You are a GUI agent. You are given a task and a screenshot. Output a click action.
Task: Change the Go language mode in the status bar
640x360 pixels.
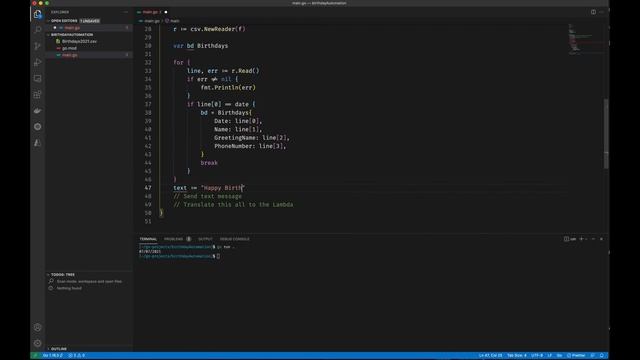[559, 356]
